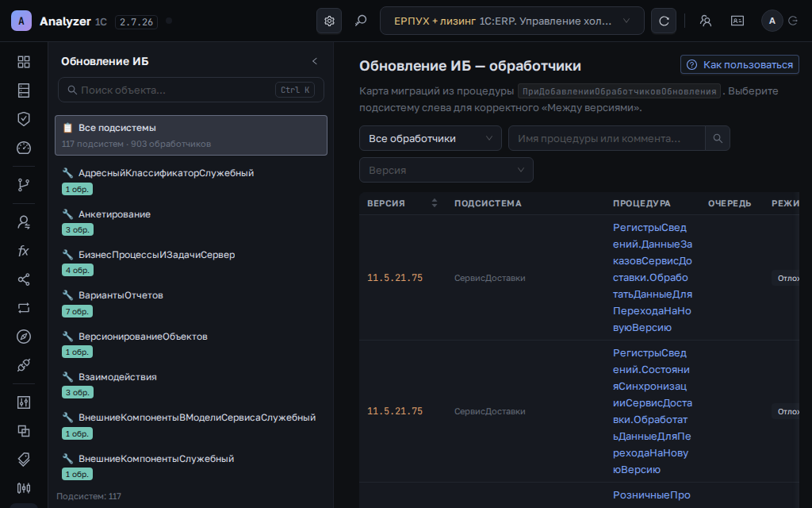This screenshot has width=812, height=508.
Task: Click the search button beside procedure name field
Action: (x=718, y=138)
